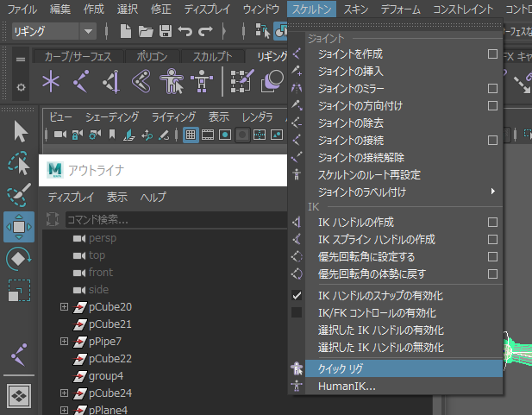The image size is (532, 415).
Task: Open the Outliner ヘルプ menu
Action: point(153,197)
